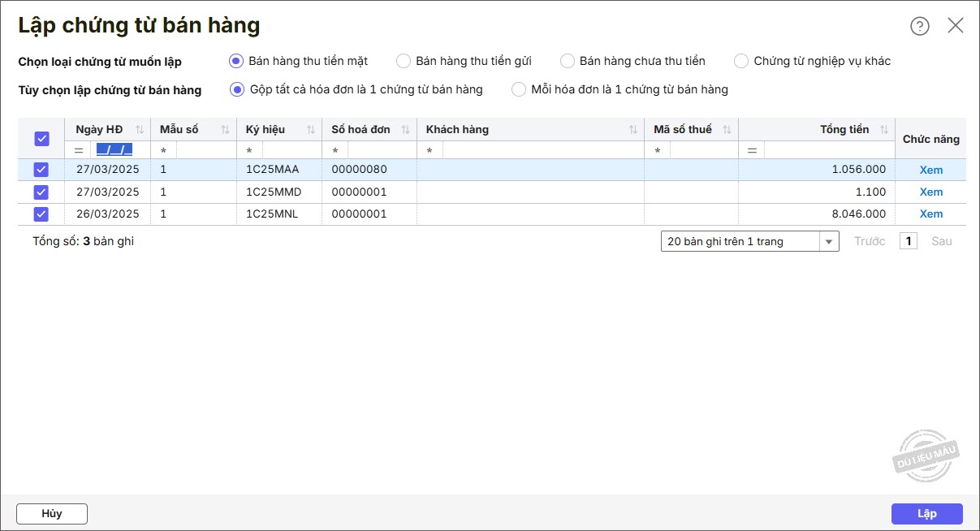Sort the Khách hàng column
Viewport: 980px width, 531px height.
[633, 130]
